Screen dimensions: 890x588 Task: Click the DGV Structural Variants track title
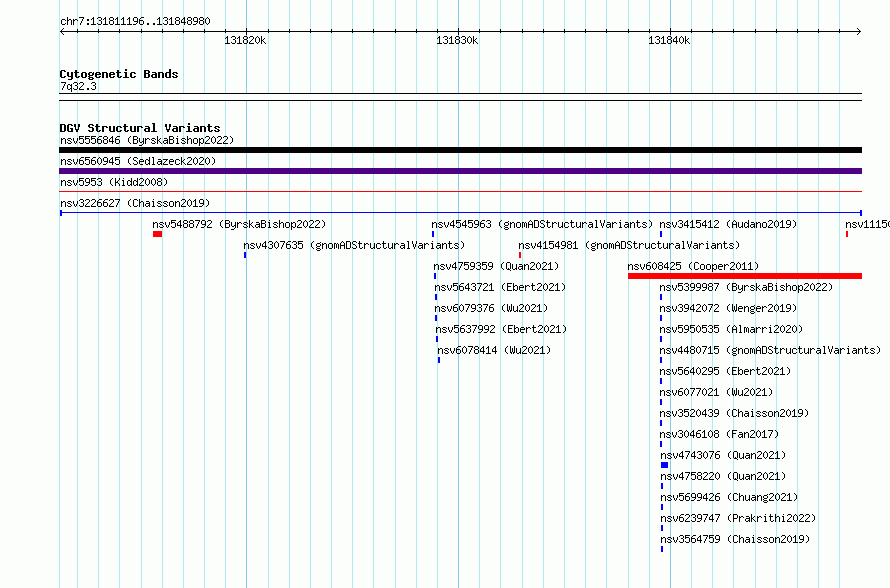[140, 128]
